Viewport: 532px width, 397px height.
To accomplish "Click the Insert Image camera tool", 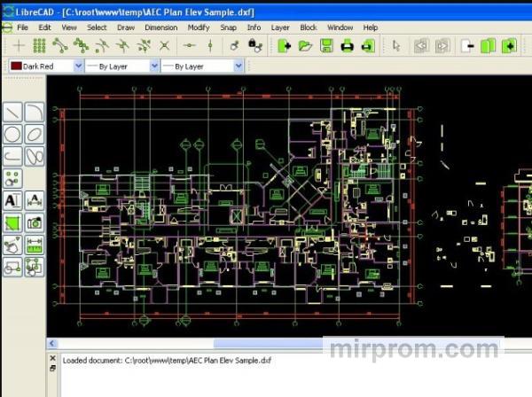I will (x=35, y=222).
